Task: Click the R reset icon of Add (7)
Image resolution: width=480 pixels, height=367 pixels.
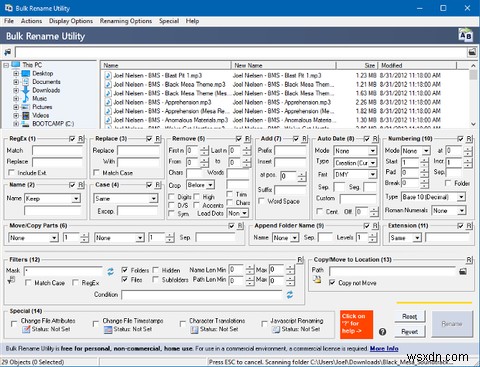Action: coord(304,139)
